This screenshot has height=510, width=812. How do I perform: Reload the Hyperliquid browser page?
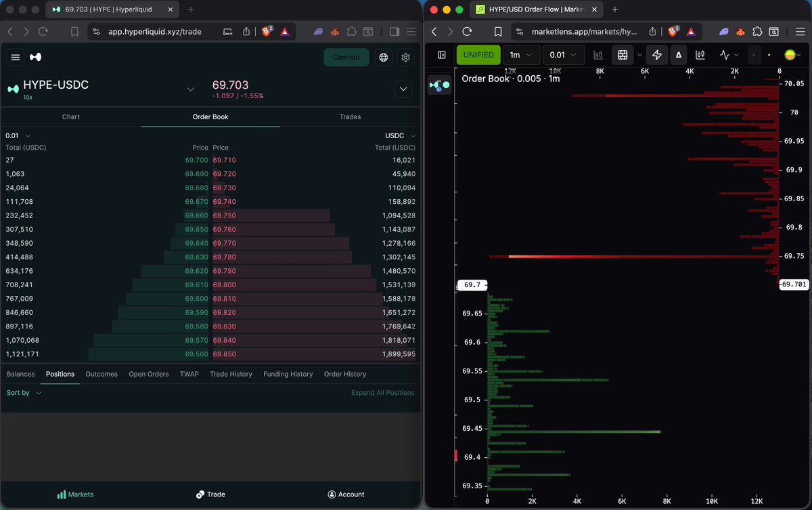pyautogui.click(x=43, y=31)
